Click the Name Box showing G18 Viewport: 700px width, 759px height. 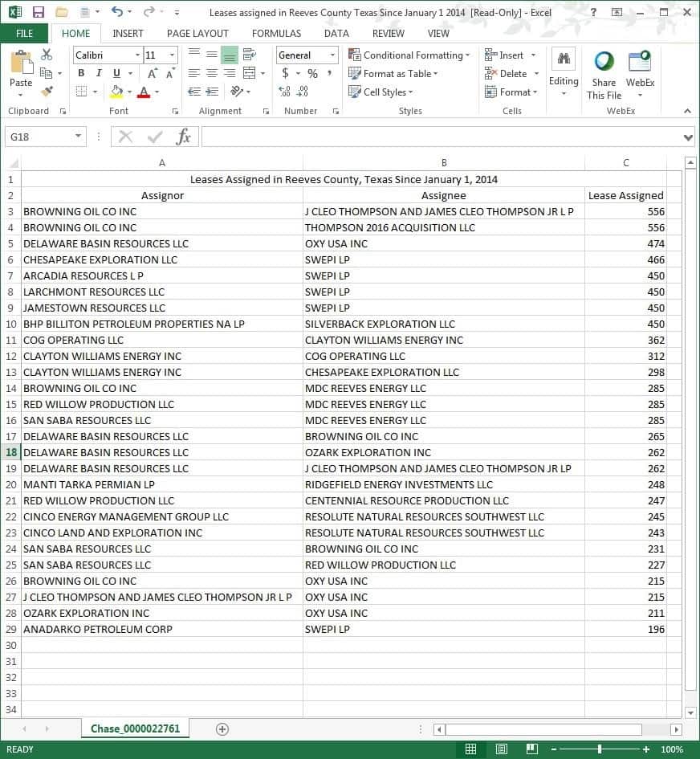point(46,137)
